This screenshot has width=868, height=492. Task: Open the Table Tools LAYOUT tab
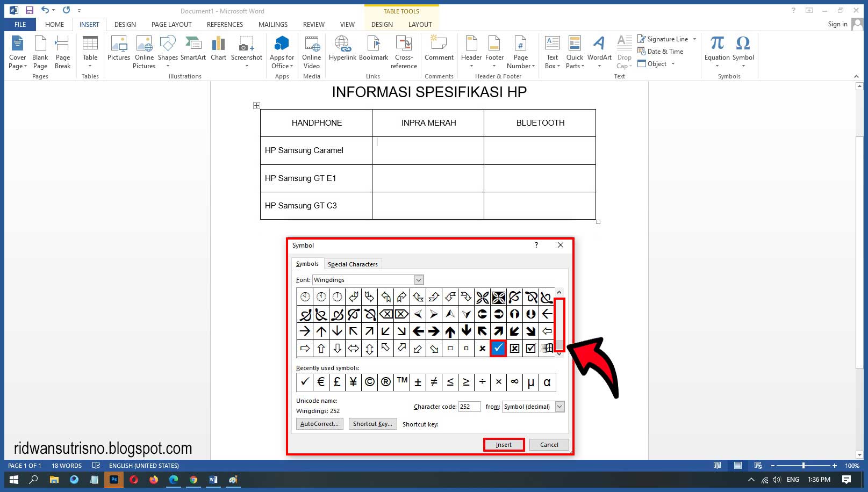click(x=420, y=24)
